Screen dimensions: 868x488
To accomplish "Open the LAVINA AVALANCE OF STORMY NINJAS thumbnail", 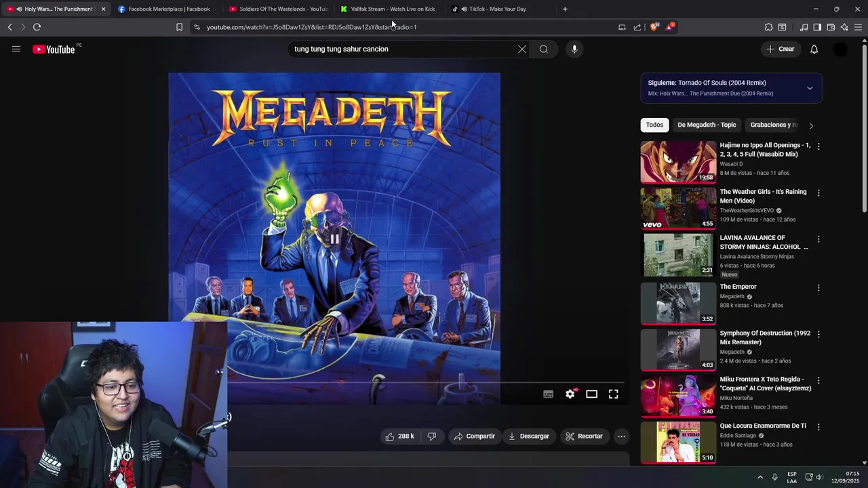I will [x=678, y=255].
